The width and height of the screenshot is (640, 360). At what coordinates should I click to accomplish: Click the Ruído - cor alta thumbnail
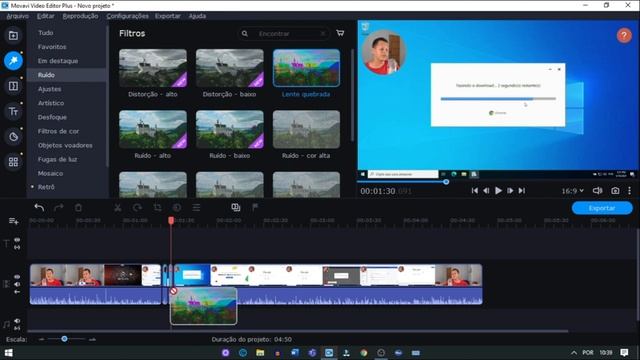pyautogui.click(x=306, y=129)
